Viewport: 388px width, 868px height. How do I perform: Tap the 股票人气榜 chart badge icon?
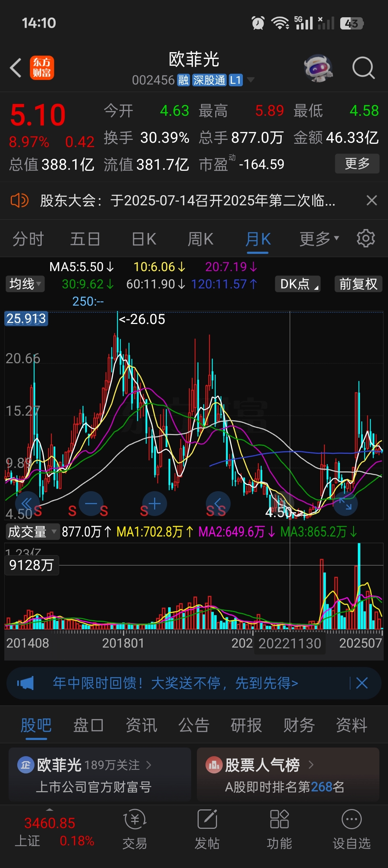(x=214, y=765)
